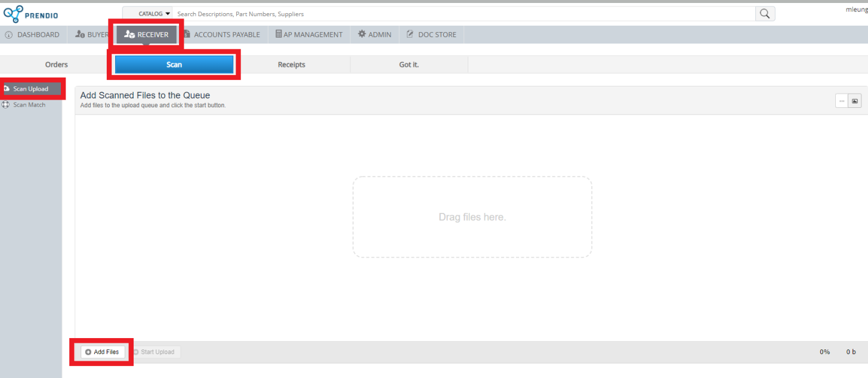Click the Add Files button
Viewport: 868px width, 378px height.
pos(103,352)
